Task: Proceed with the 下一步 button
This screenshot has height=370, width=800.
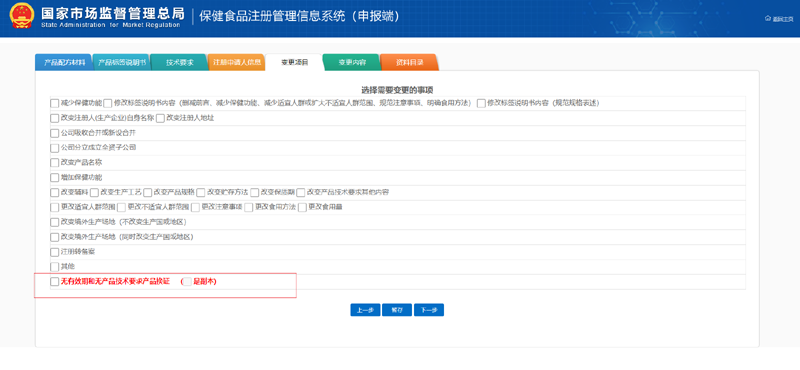Action: tap(429, 310)
